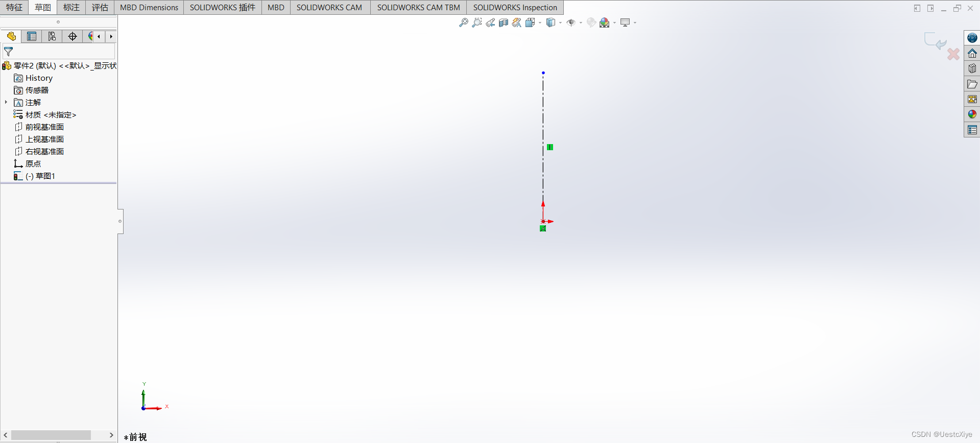Open the Apply Scene dropdown arrow
This screenshot has width=980, height=443.
click(614, 22)
